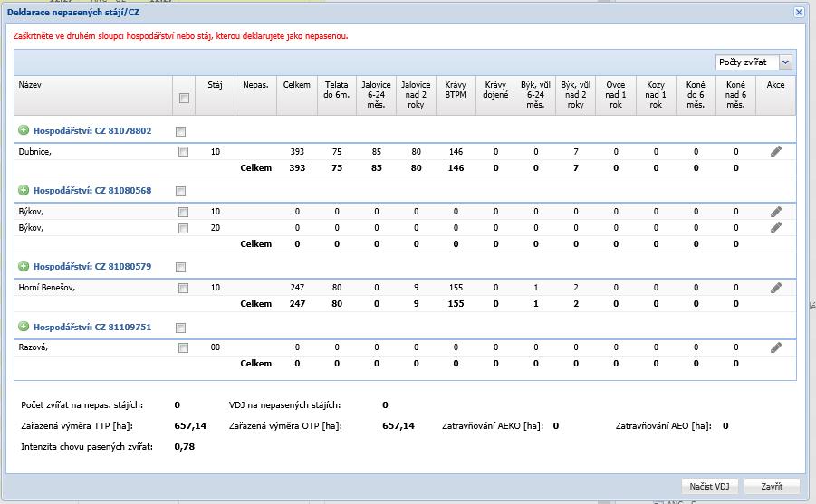816x504 pixels.
Task: Click the Telata do 6m. column header
Action: (x=337, y=96)
